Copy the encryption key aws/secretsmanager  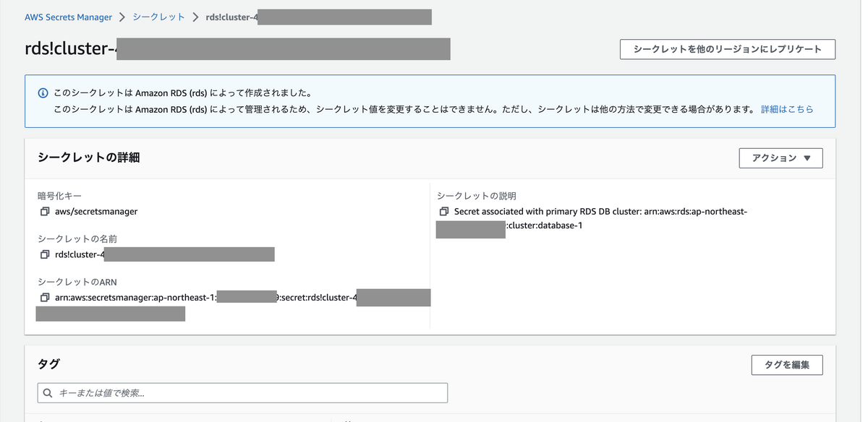point(45,212)
